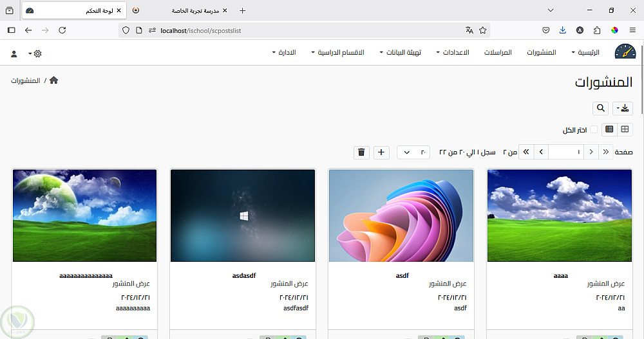Switch to card grid view
644x339 pixels.
tap(625, 129)
